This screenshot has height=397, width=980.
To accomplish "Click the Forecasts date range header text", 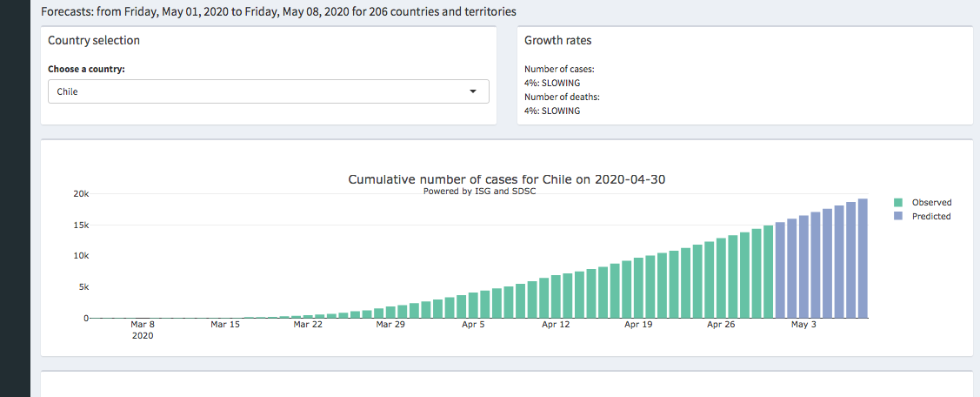I will click(278, 12).
